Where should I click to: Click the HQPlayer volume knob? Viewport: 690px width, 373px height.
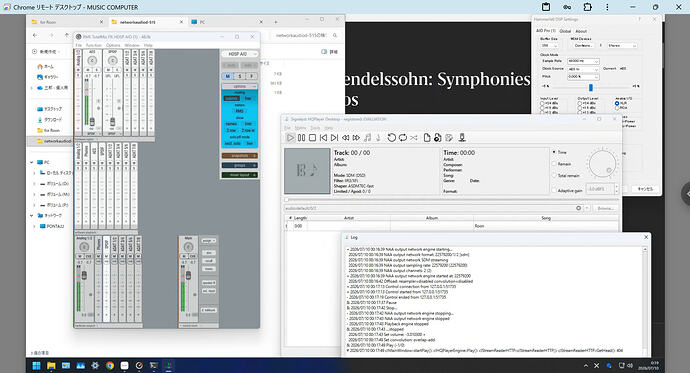point(602,164)
